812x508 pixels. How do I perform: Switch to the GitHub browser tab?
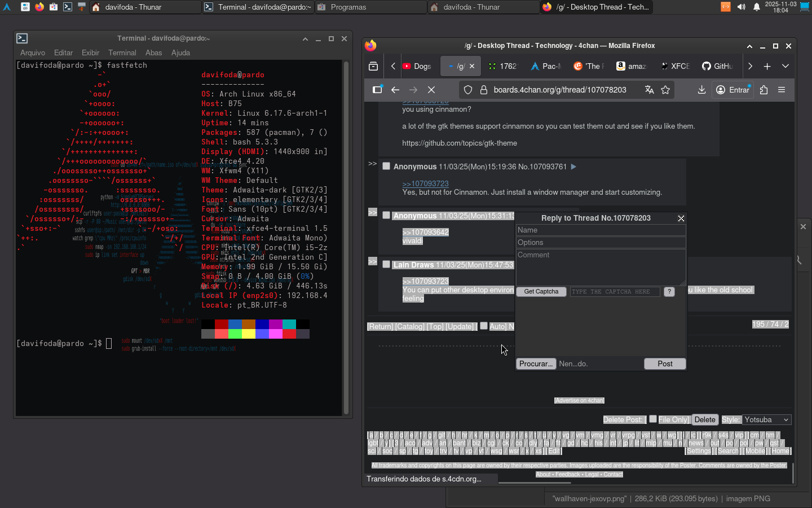point(717,66)
